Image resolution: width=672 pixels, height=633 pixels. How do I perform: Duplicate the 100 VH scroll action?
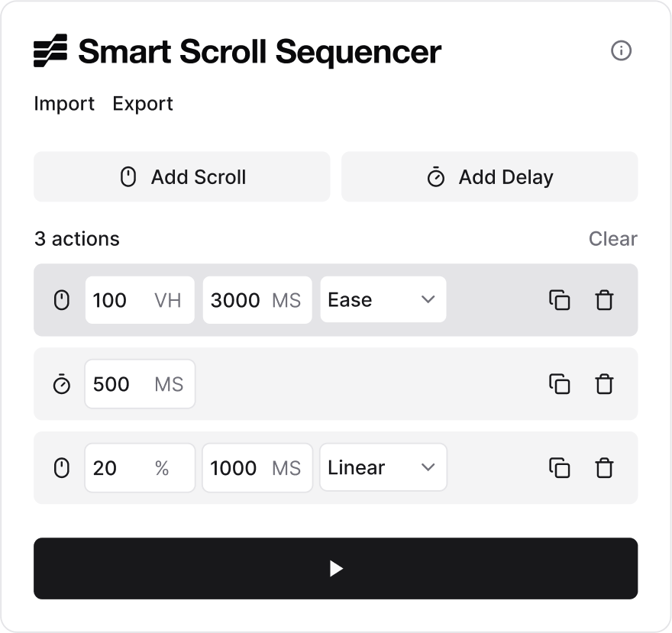[560, 300]
